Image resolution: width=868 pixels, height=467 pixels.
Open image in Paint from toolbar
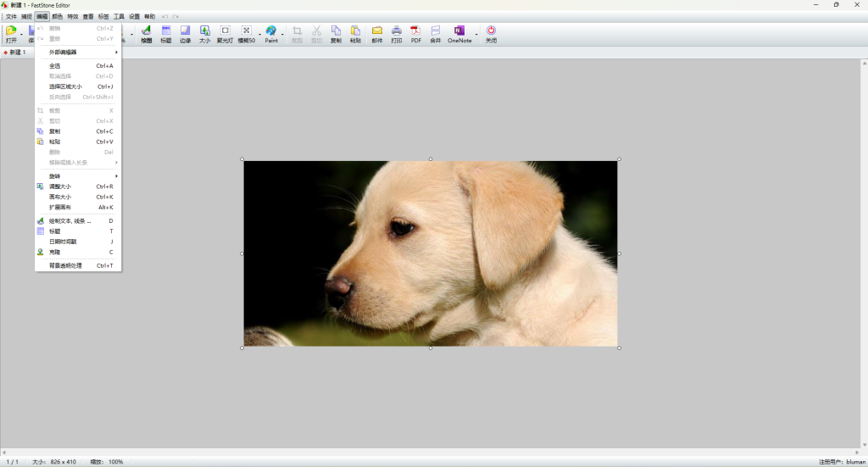[x=271, y=33]
